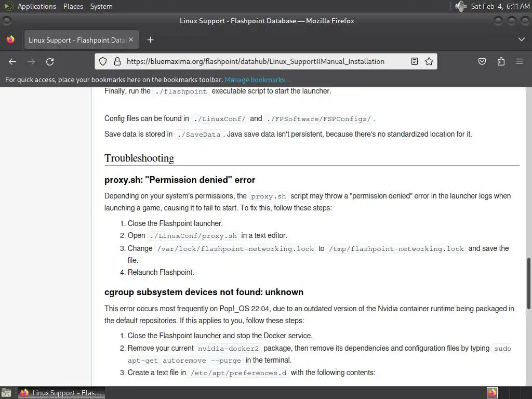Open Firefox application hamburger menu
Viewport: 532px width, 399px height.
tap(520, 61)
